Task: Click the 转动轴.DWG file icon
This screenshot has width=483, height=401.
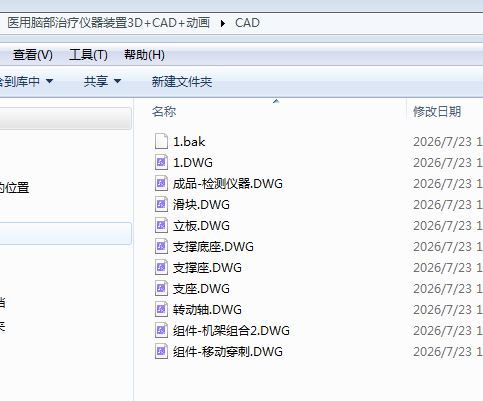Action: [161, 309]
